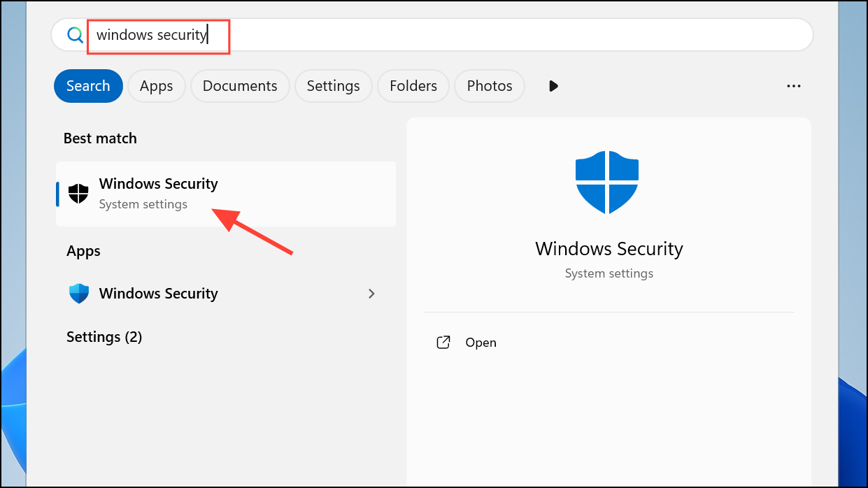
Task: Click the Open link in preview pane
Action: tap(481, 343)
